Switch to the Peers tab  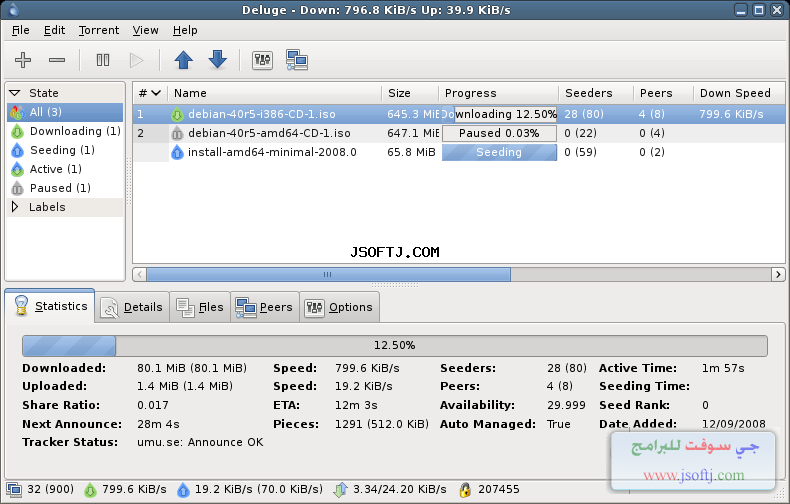coord(265,307)
